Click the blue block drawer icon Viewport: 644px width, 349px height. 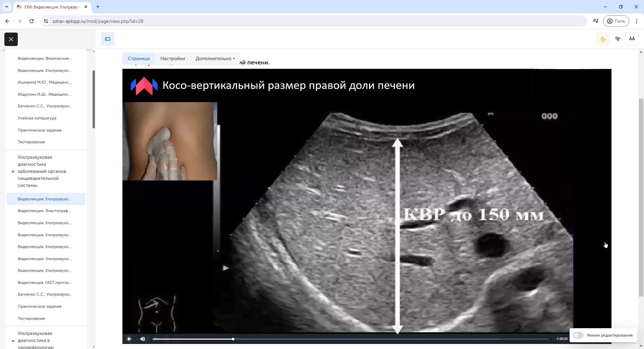click(x=108, y=39)
